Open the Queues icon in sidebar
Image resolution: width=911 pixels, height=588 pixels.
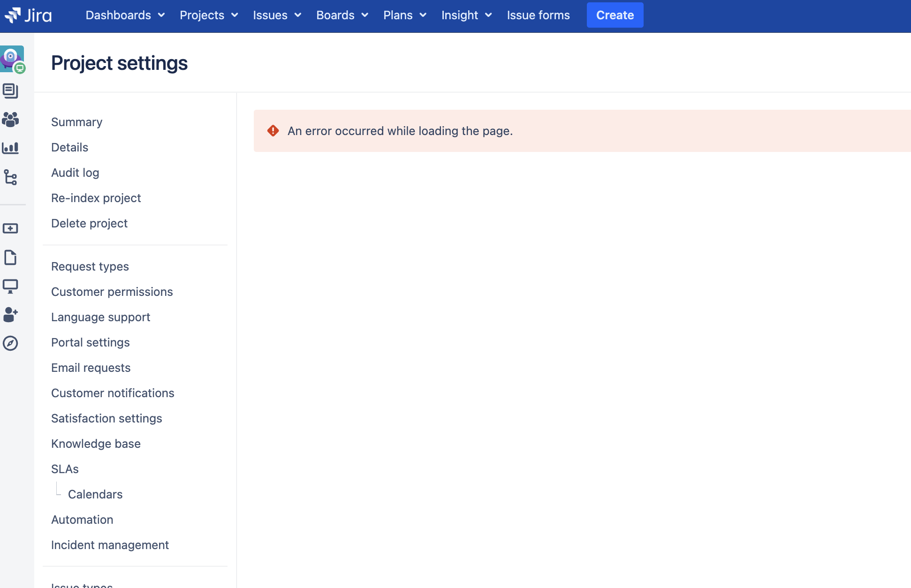click(x=10, y=90)
